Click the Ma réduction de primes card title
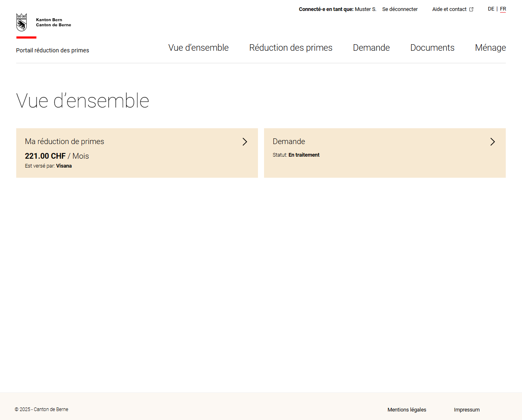Image resolution: width=522 pixels, height=420 pixels. click(x=64, y=142)
